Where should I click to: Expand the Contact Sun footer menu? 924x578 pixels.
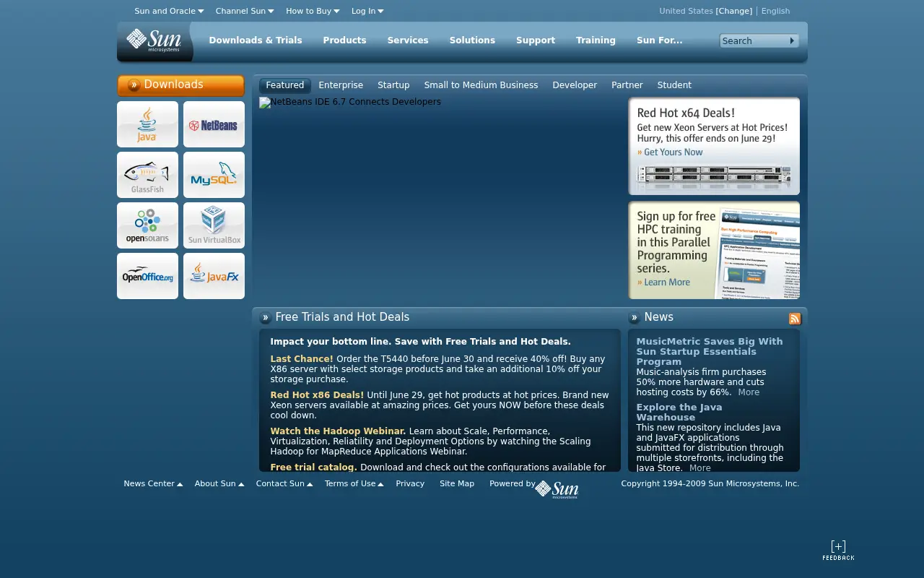point(284,483)
